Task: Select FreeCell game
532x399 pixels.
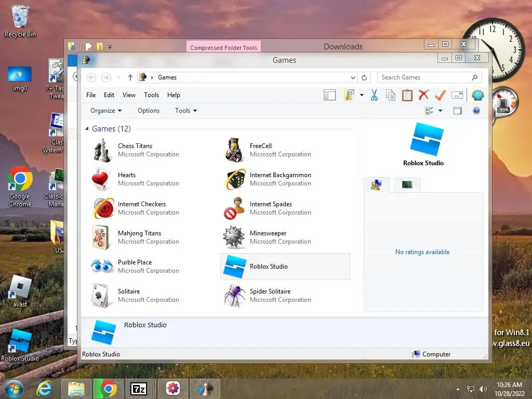Action: (x=285, y=150)
